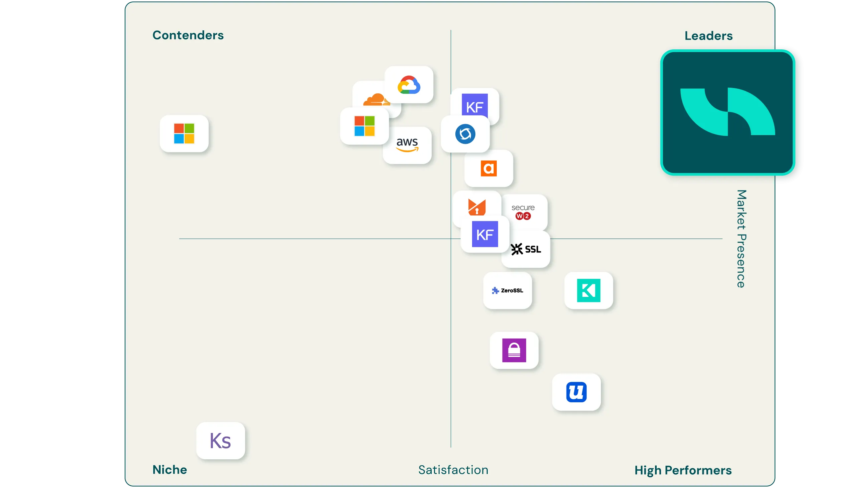Click the Google Cloud logo
This screenshot has width=868, height=488.
(409, 84)
